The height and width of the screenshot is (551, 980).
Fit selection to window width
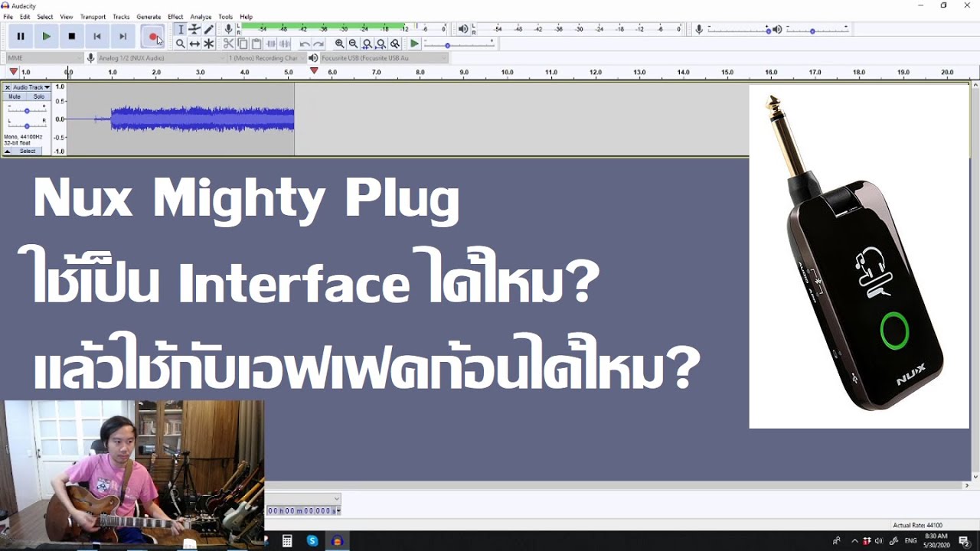point(367,44)
